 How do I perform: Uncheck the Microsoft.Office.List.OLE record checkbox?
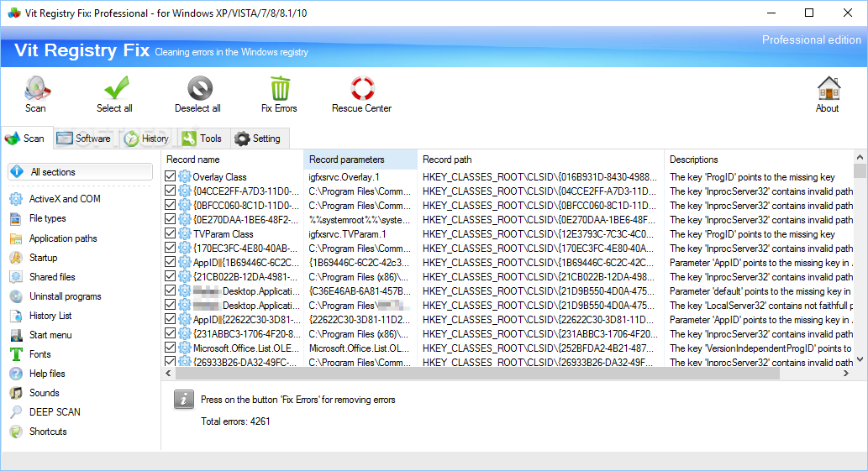click(170, 348)
